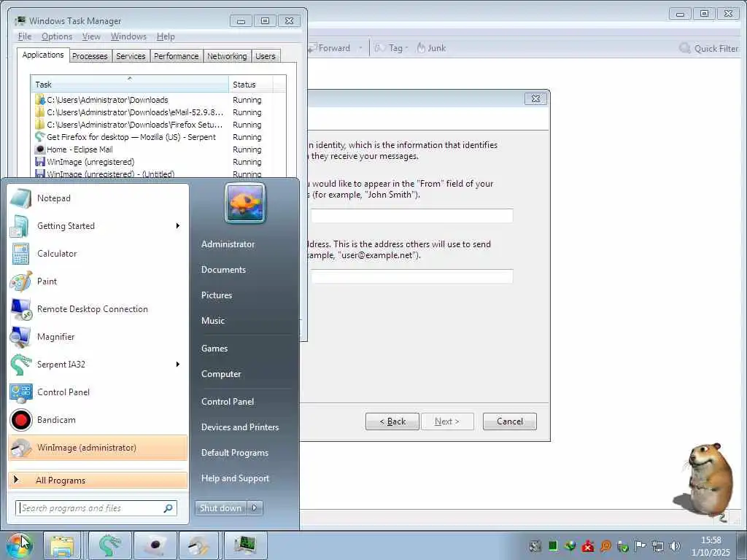
Task: Open Quick Filter in mail window
Action: pos(709,48)
